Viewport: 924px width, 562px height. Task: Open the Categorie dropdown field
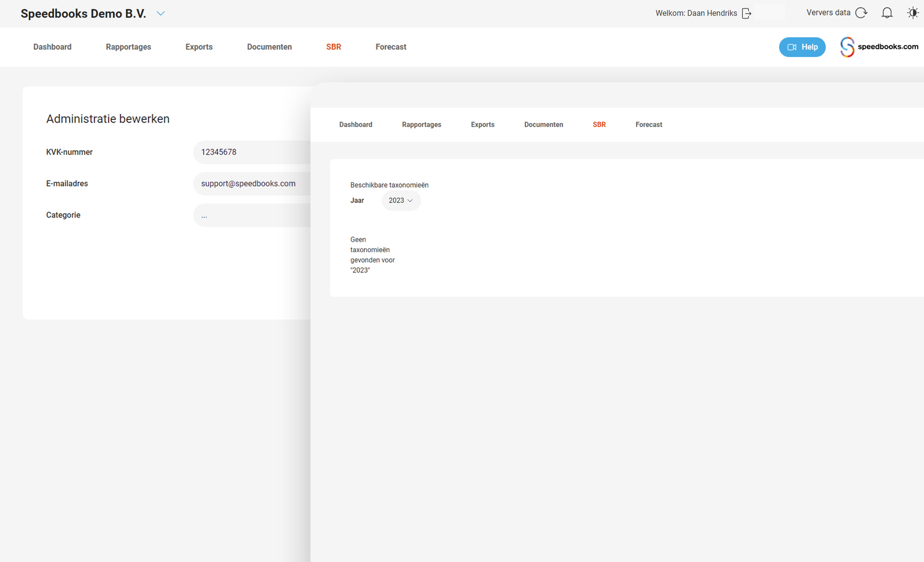(x=252, y=215)
